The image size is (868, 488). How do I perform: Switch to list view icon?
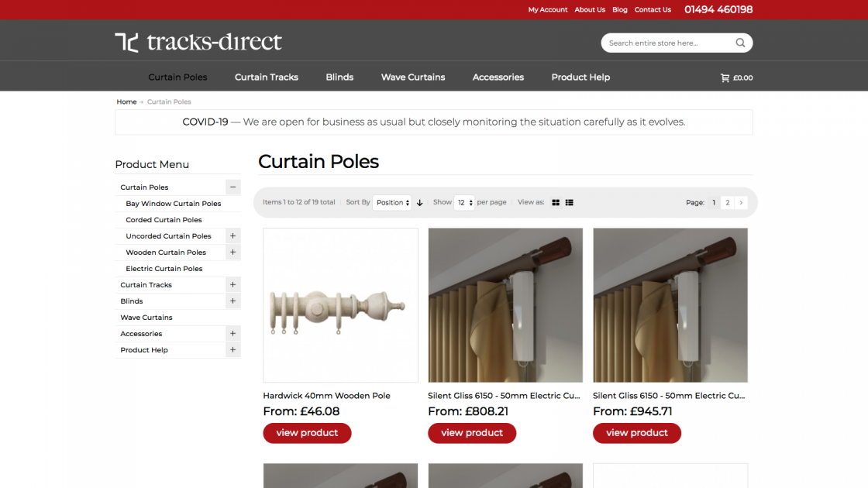click(570, 203)
